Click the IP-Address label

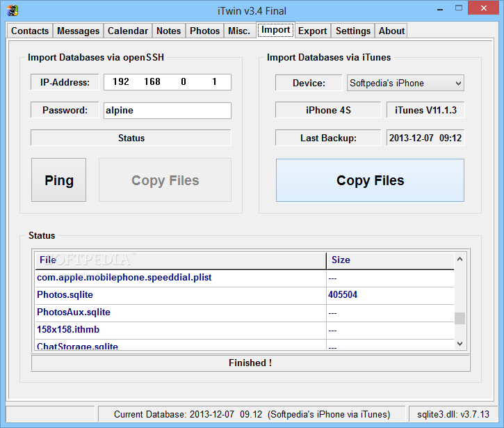pos(65,82)
